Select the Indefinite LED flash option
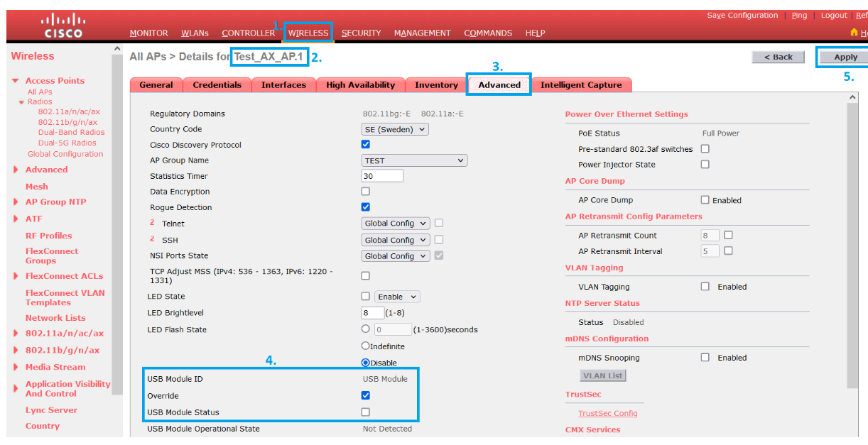The height and width of the screenshot is (445, 868). pyautogui.click(x=366, y=346)
